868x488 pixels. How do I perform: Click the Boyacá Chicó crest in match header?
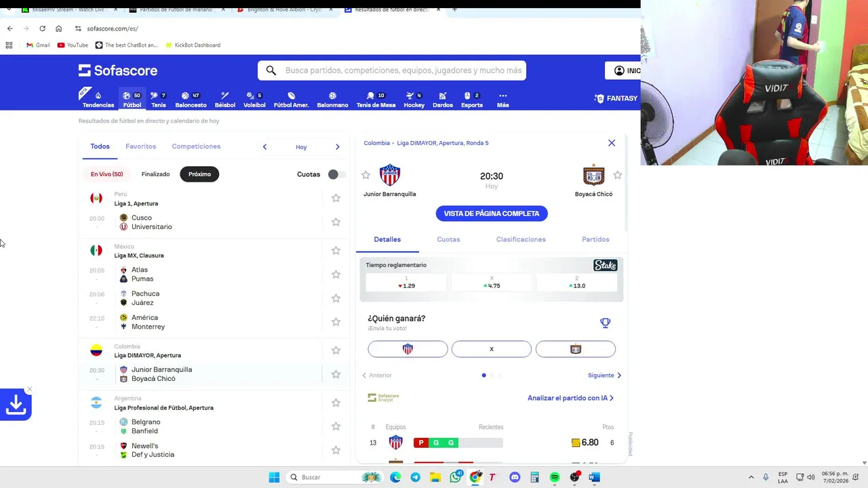[x=594, y=175]
